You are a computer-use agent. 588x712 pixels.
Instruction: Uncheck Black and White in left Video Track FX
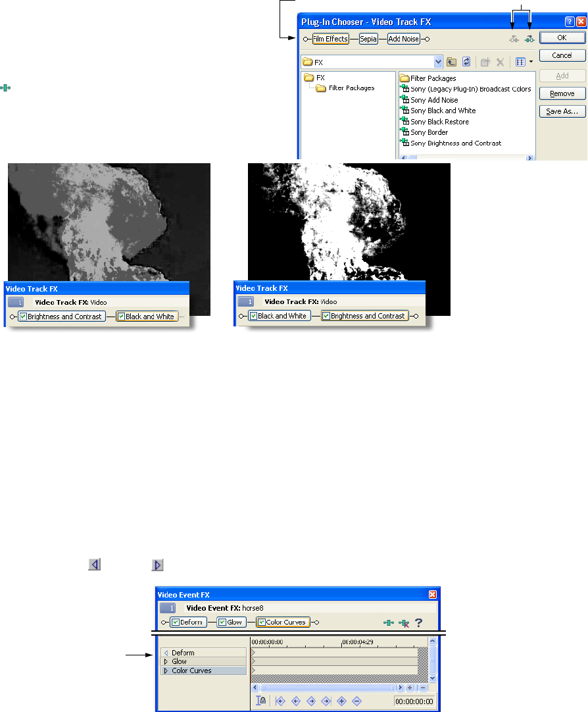coord(121,317)
